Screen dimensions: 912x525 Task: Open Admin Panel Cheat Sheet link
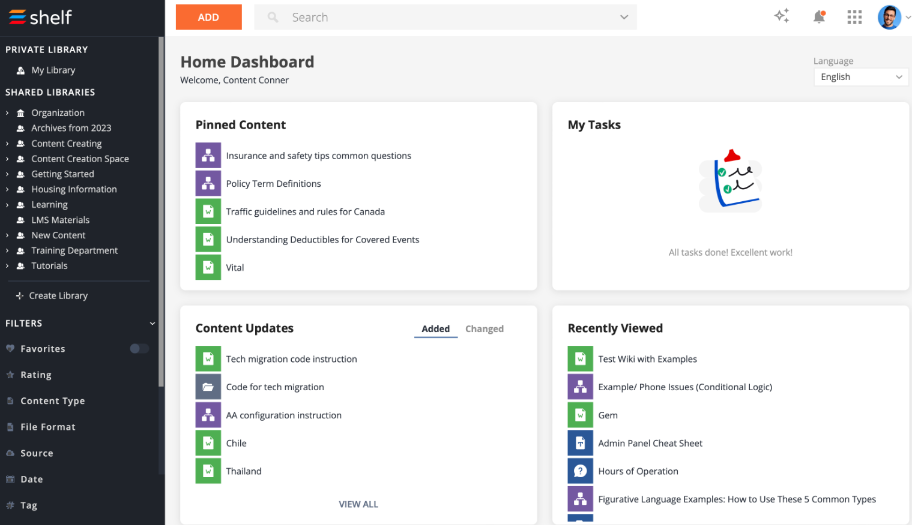tap(650, 443)
